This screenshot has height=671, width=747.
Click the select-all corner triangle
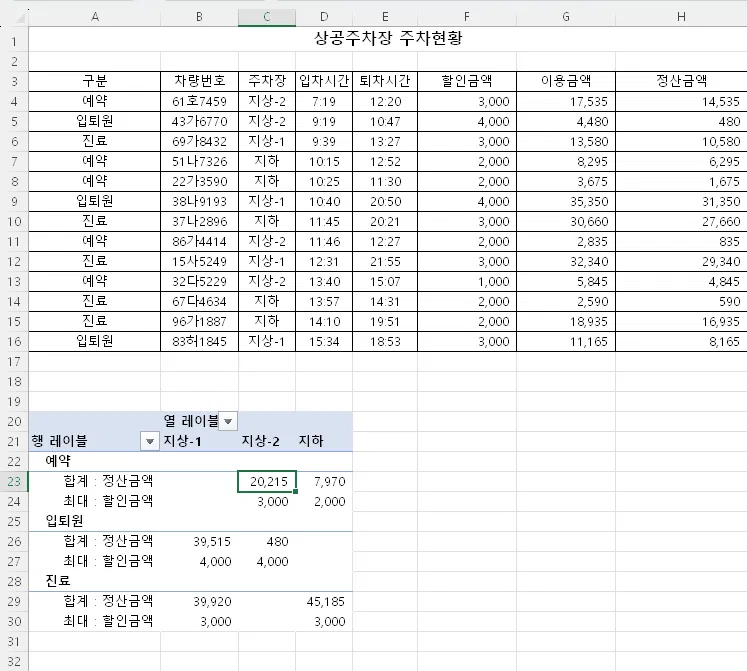pos(19,18)
